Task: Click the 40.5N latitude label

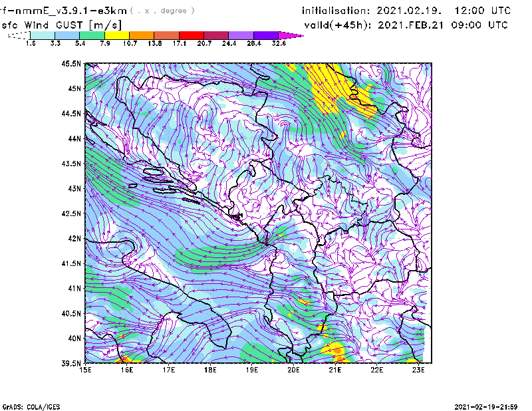Action: coord(71,314)
